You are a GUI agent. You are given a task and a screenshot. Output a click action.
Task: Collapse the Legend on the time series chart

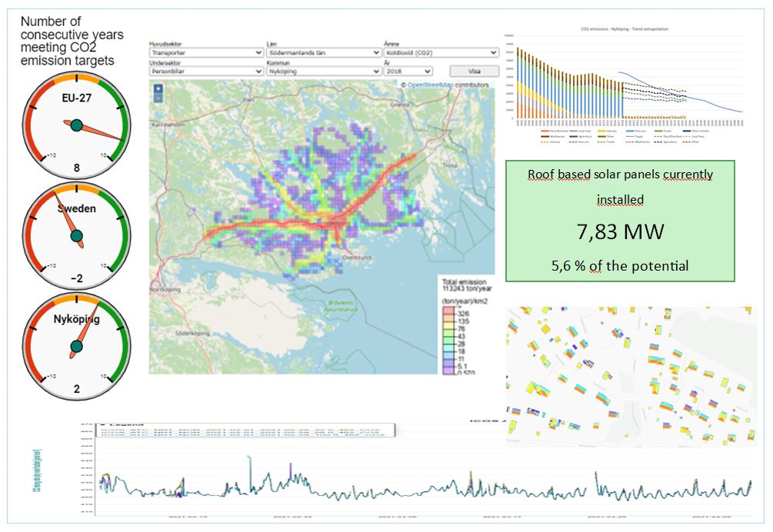(x=101, y=424)
